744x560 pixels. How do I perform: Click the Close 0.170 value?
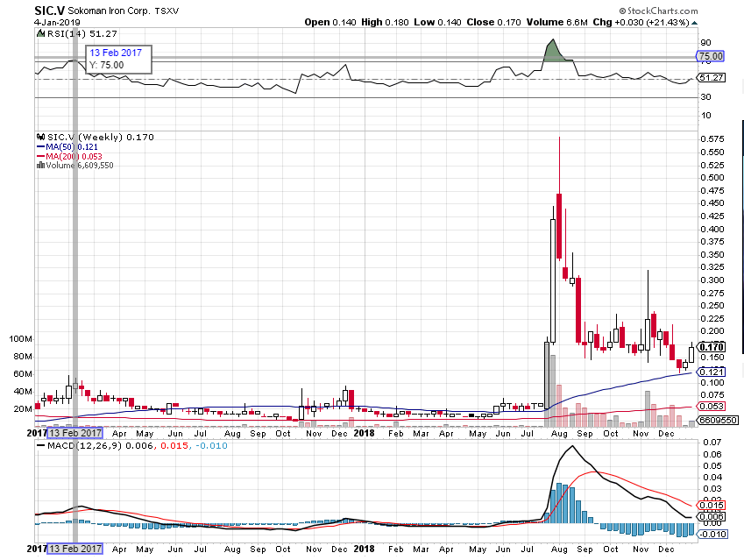tap(493, 22)
